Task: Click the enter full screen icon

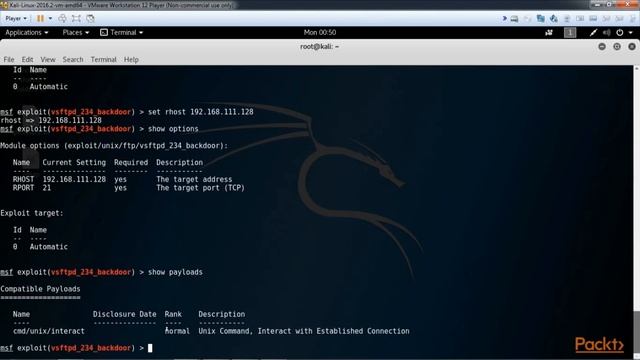Action: click(76, 18)
